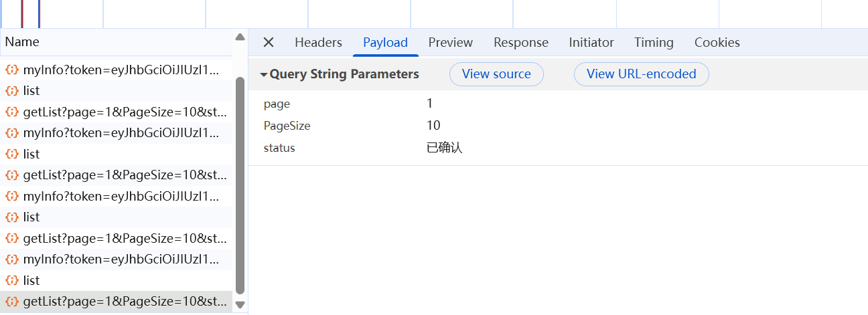Screen dimensions: 868x315
Task: Click the status parameter value 已确认
Action: point(445,148)
